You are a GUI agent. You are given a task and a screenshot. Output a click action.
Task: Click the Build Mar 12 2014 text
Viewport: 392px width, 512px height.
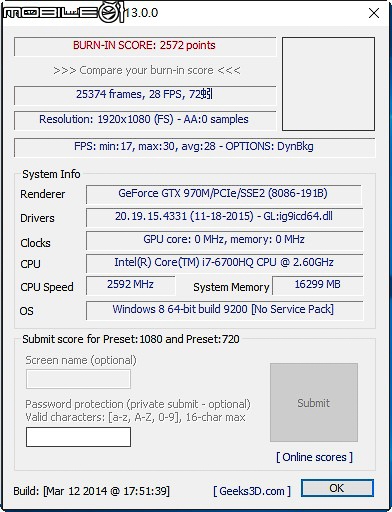(92, 491)
